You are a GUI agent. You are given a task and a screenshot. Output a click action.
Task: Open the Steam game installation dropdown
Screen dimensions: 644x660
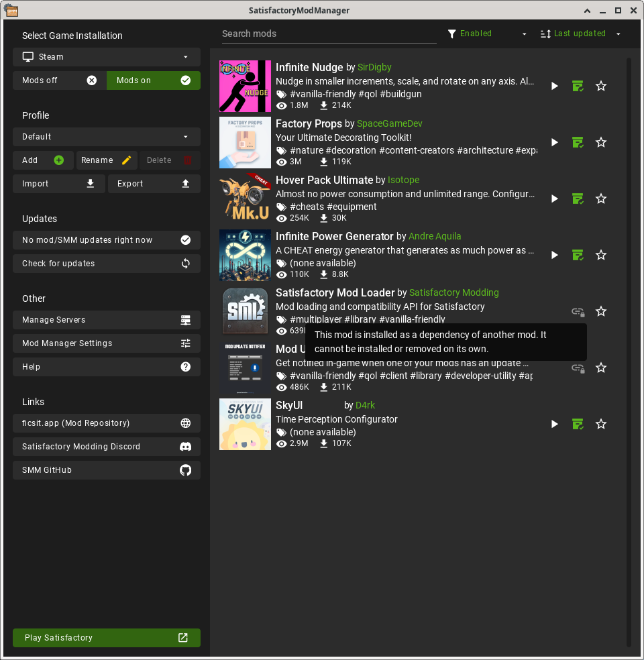(x=107, y=57)
